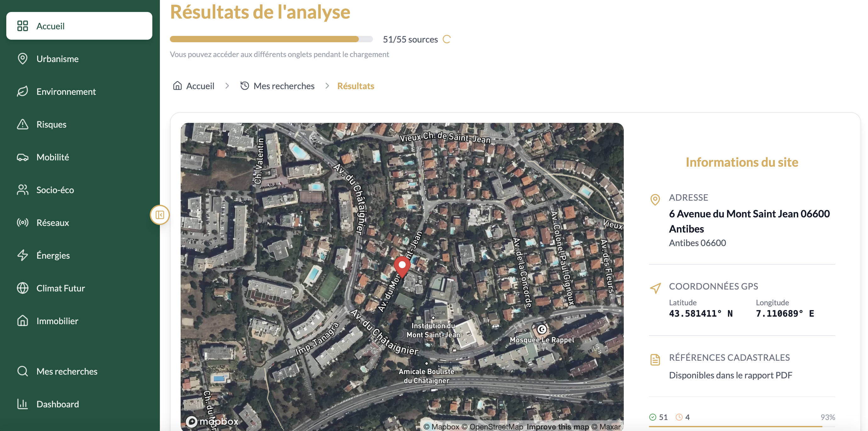Screen dimensions: 868x431
Task: Open Environnement via the leaf icon
Action: click(x=22, y=91)
